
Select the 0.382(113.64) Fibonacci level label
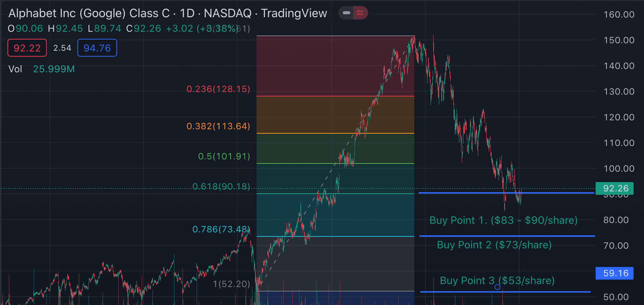[x=218, y=126]
